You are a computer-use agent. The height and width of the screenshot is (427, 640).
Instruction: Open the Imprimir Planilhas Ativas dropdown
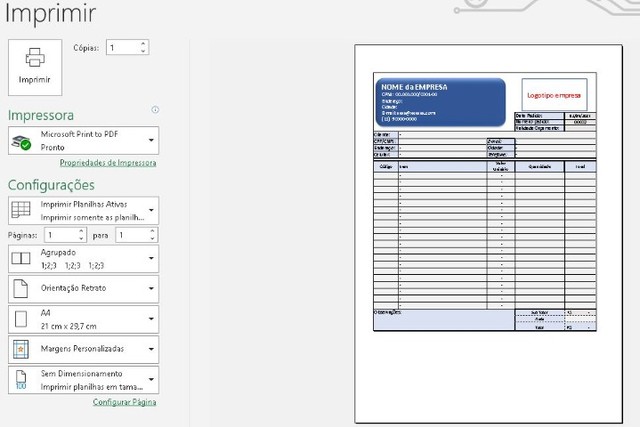[83, 211]
